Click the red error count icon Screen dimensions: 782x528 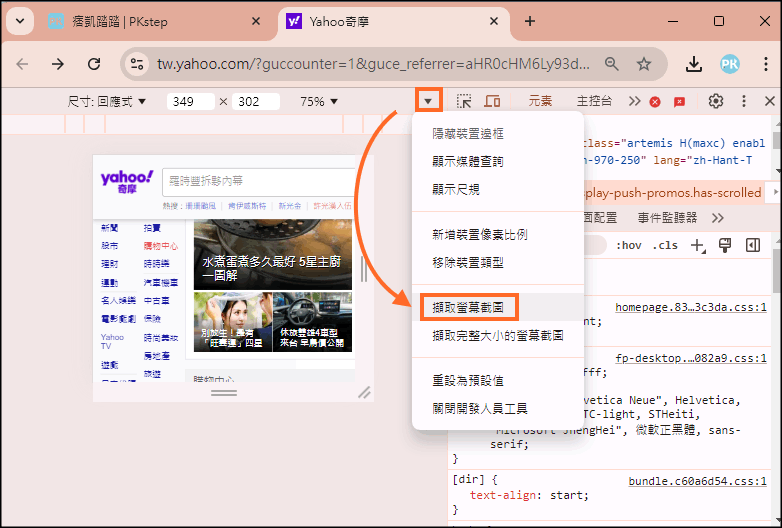click(655, 102)
